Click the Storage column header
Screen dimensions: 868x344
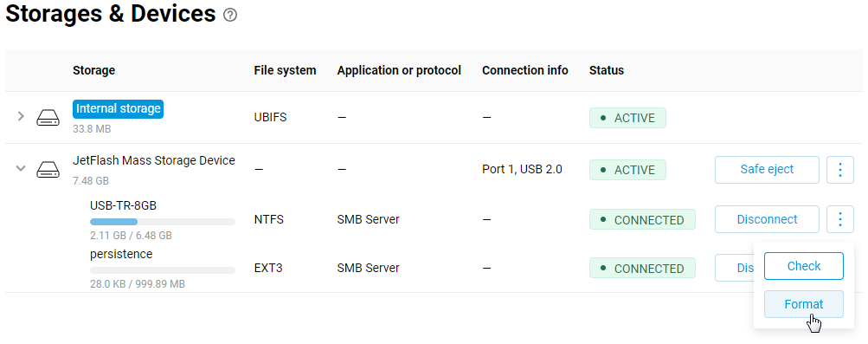click(x=93, y=70)
